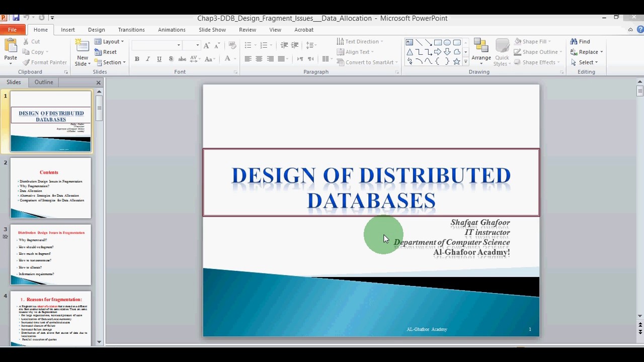Switch to the Design tab
The width and height of the screenshot is (644, 362).
(x=97, y=30)
